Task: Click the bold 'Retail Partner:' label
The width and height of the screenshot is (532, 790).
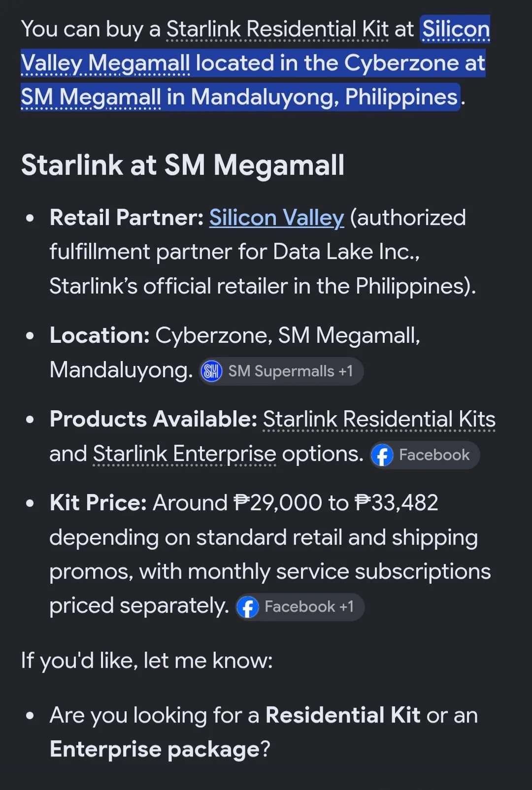Action: tap(127, 218)
